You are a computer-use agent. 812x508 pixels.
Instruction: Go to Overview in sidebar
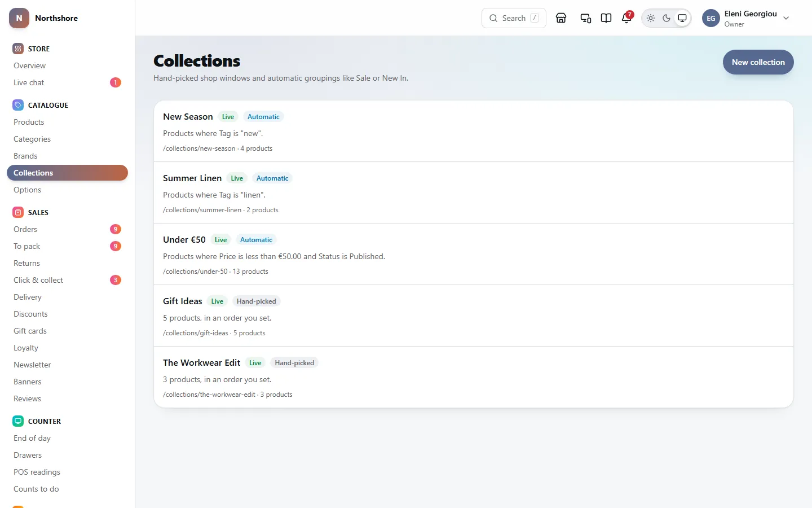coord(67,65)
